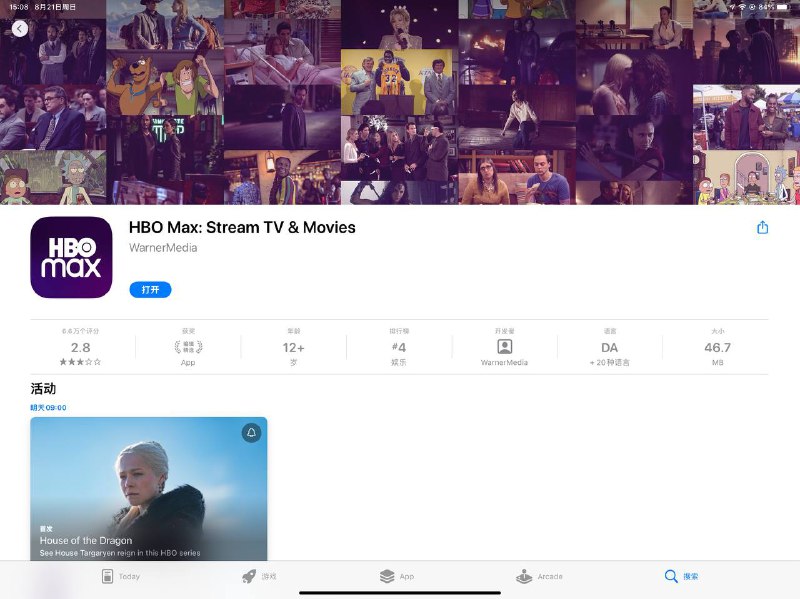Image resolution: width=800 pixels, height=599 pixels.
Task: Tap the 12+ age rating info
Action: (x=293, y=347)
